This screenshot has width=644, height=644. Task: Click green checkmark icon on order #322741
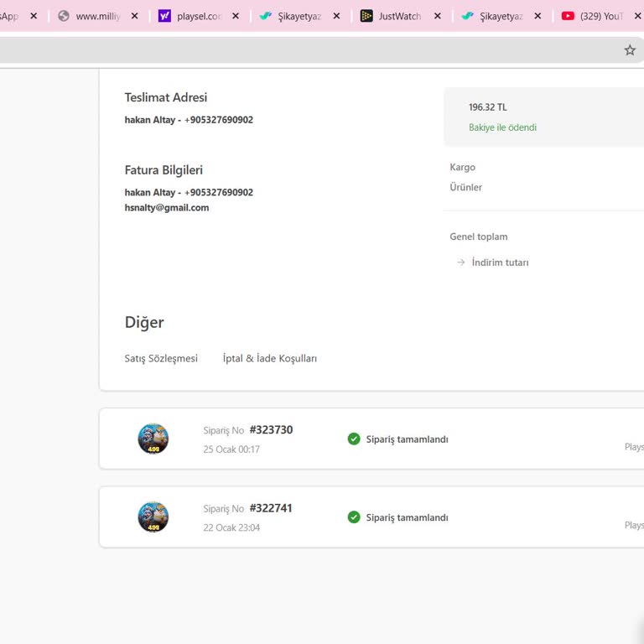coord(354,517)
